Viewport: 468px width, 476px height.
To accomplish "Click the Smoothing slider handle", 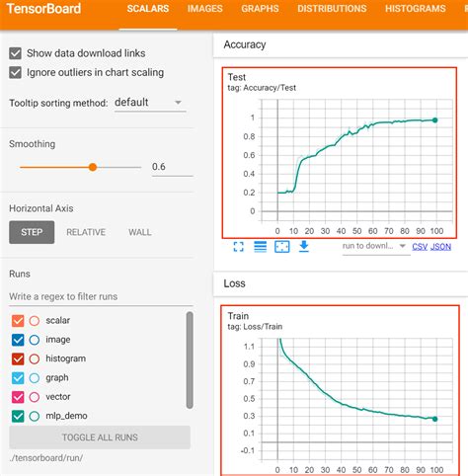I will click(93, 167).
